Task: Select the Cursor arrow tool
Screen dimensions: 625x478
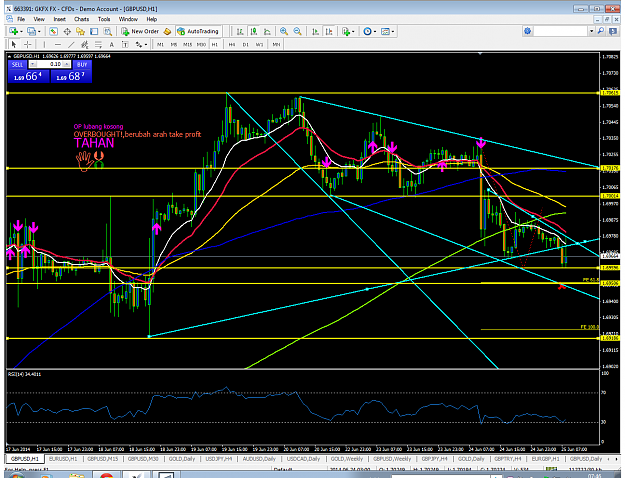Action: (x=14, y=44)
